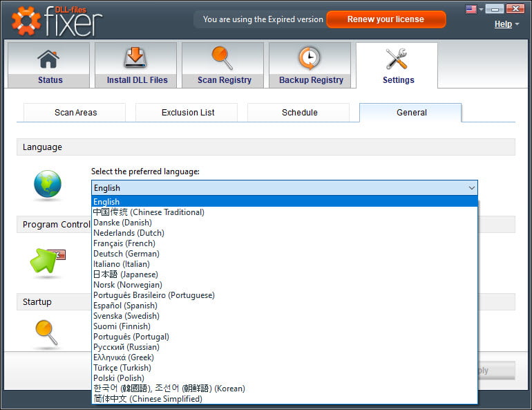
Task: Close the DLL-files Fixer window
Action: (x=515, y=9)
